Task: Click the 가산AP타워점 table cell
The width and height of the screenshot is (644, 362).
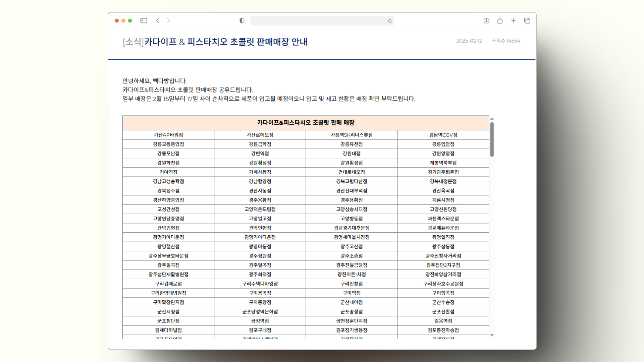Action: [168, 135]
